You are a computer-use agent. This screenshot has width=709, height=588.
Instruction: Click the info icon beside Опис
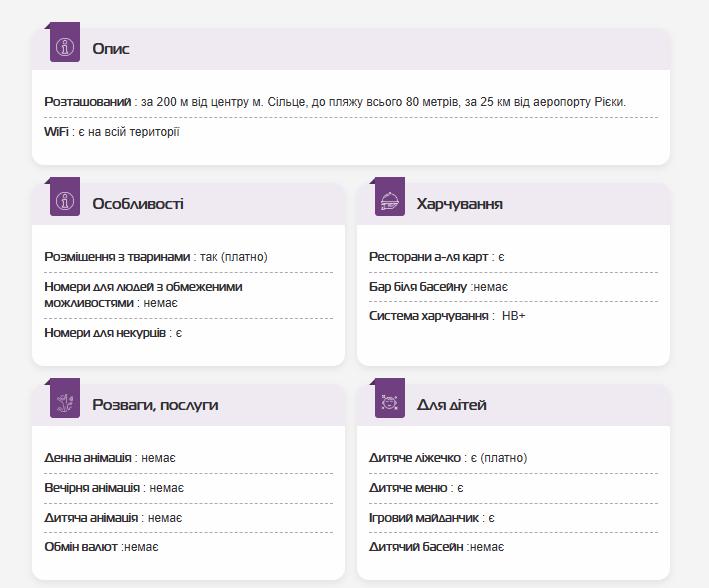coord(65,47)
